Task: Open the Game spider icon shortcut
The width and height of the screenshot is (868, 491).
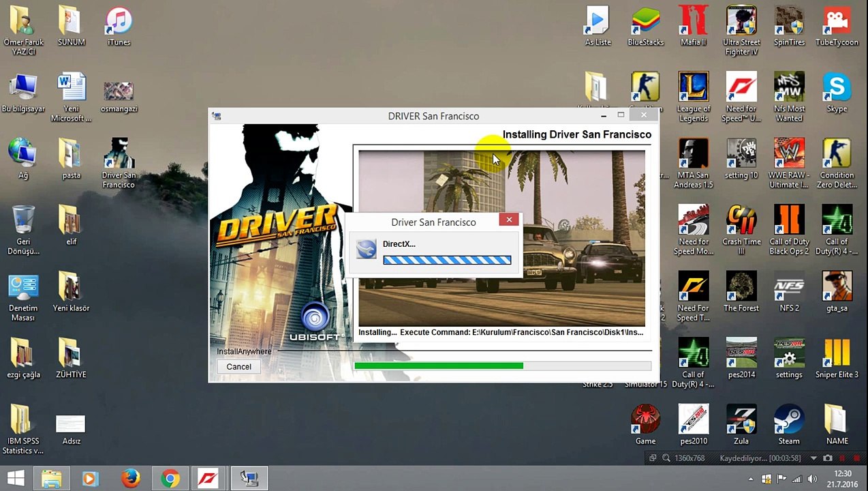Action: pos(645,424)
